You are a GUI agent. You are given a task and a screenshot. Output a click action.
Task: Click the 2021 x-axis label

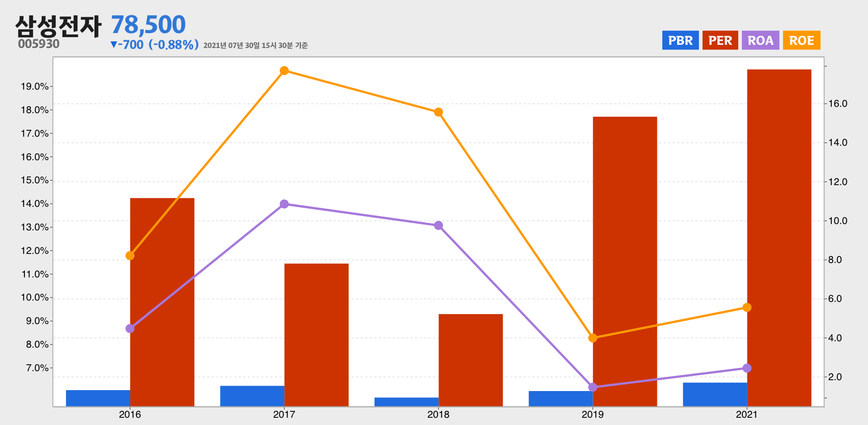coord(746,414)
